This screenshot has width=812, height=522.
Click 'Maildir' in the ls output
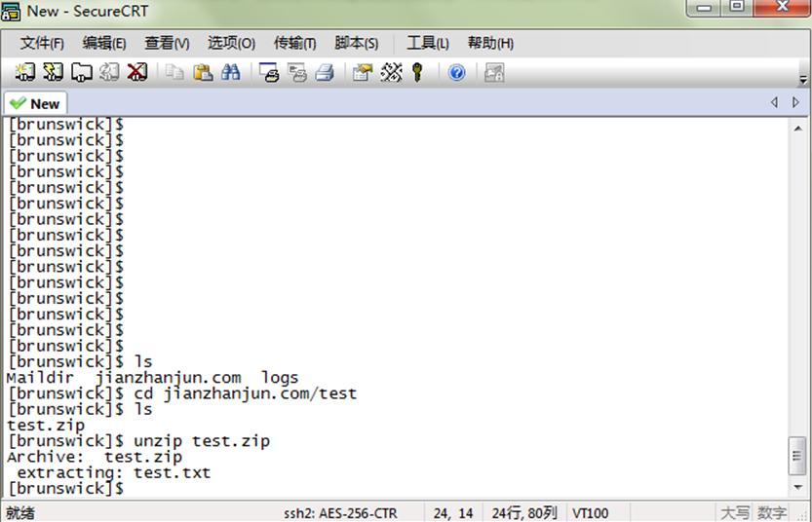[40, 378]
